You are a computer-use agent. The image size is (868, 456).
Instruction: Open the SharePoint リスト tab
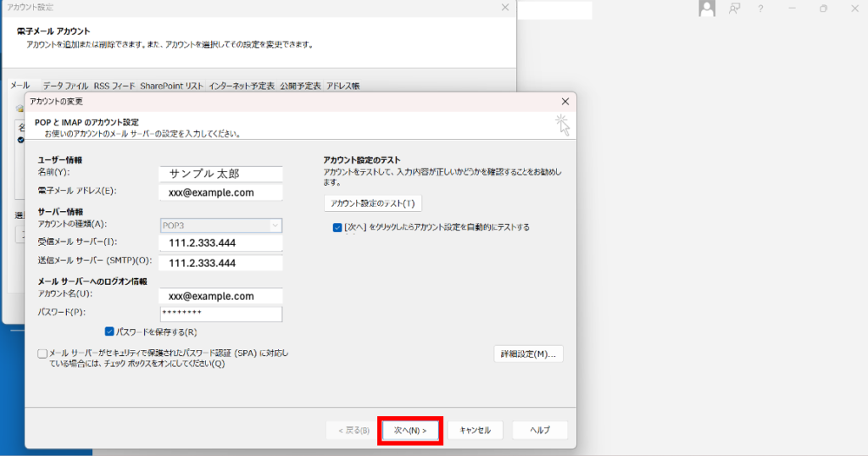[171, 86]
